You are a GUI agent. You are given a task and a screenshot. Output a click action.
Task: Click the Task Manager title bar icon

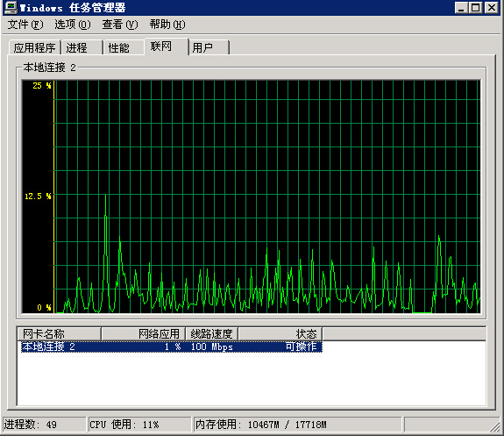coord(11,7)
